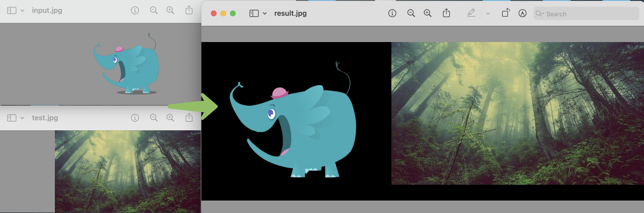Expand sidebar view menu for input.jpg
This screenshot has height=213, width=644.
[x=22, y=11]
